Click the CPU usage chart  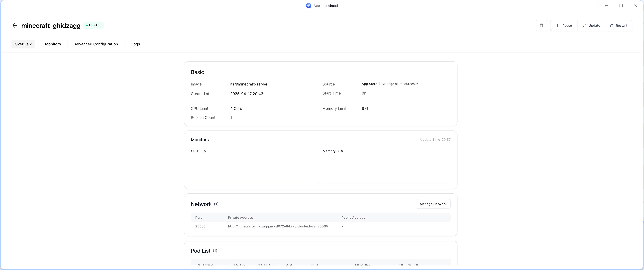254,170
